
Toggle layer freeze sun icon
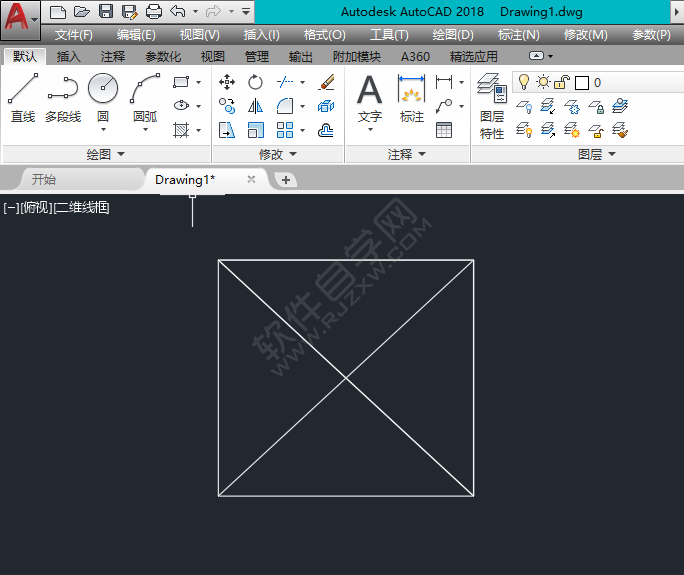click(544, 82)
